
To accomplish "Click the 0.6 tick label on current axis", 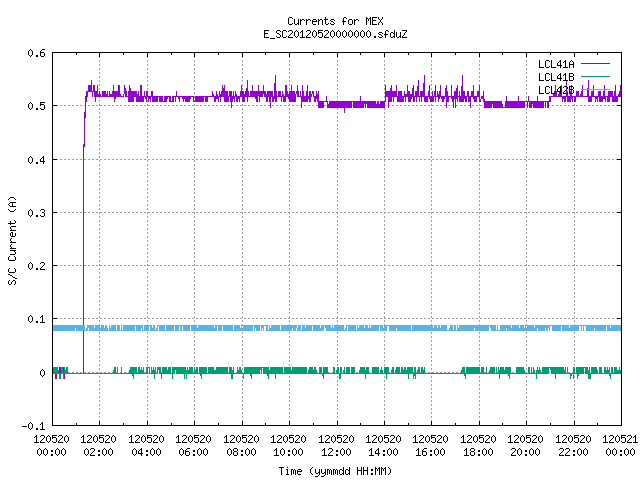I will 36,53.
